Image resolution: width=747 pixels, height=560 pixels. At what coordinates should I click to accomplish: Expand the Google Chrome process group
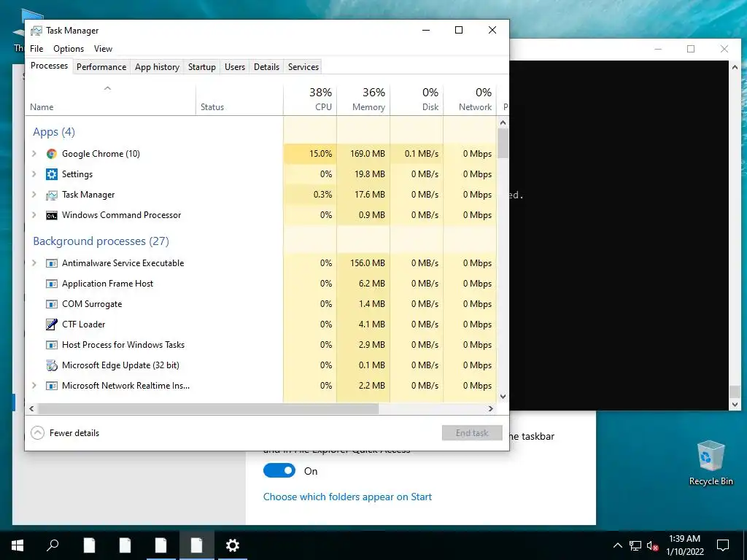[x=34, y=154]
